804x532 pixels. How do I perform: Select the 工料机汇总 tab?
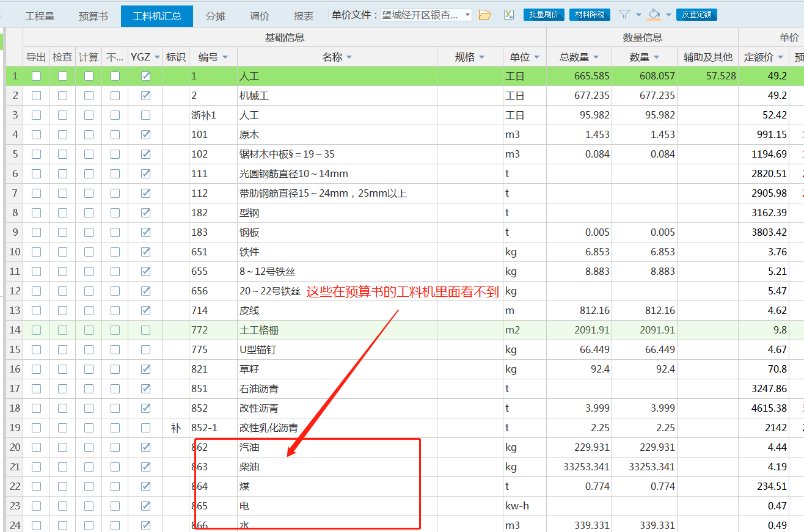click(157, 16)
